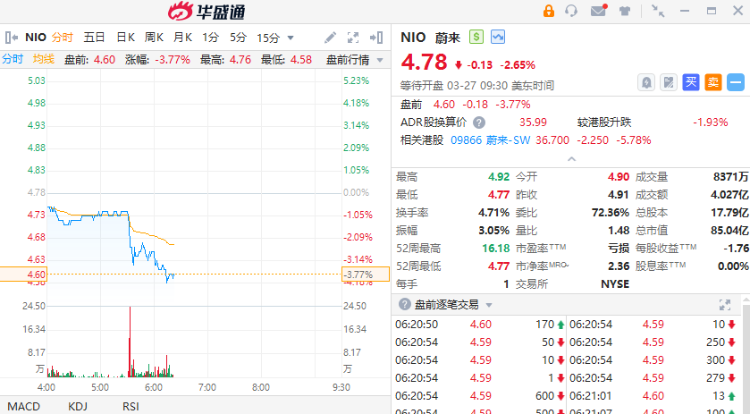
Task: Click the blue buy 买 button
Action: [691, 82]
